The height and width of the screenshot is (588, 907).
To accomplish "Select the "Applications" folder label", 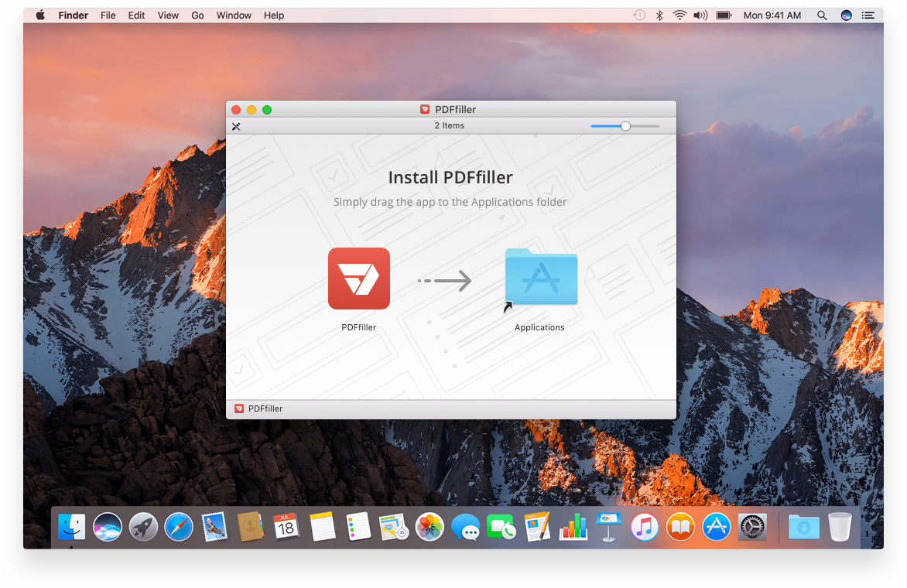I will coord(539,327).
